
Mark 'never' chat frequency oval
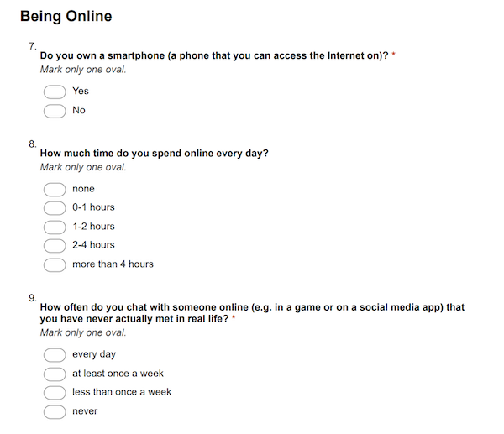pyautogui.click(x=55, y=412)
